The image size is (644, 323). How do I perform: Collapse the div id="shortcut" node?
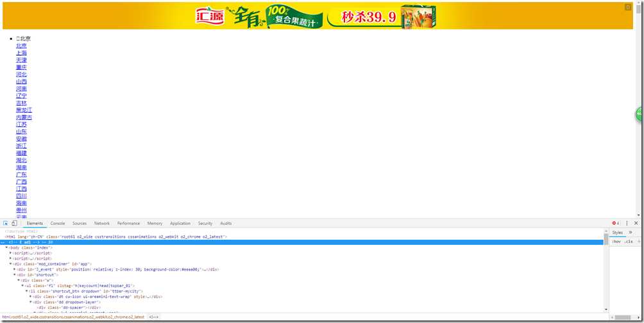[15, 274]
